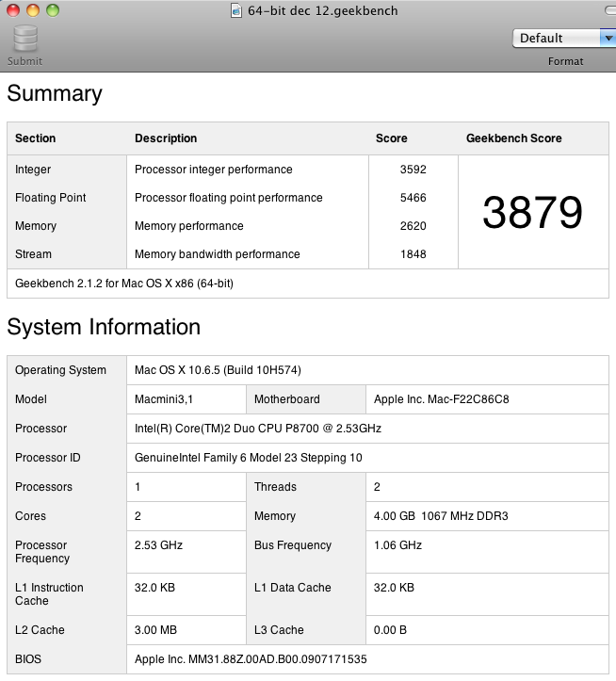Click 'Processor floating point performance' description
The width and height of the screenshot is (616, 681).
tap(229, 197)
